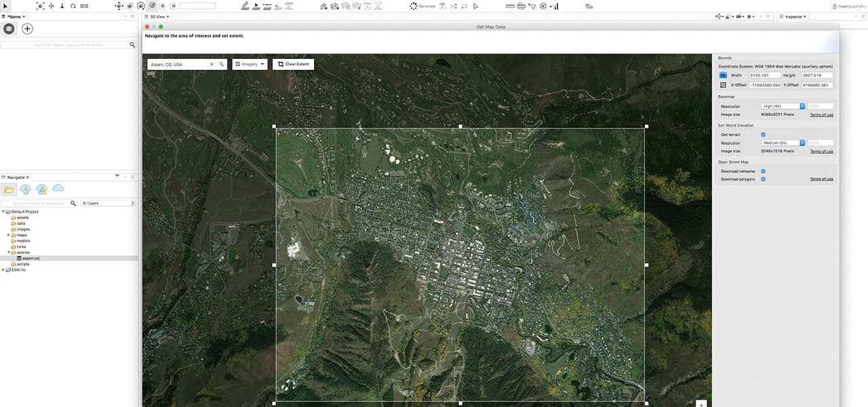Screen dimensions: 868x407
Task: Switch to the Inspector tab
Action: [792, 16]
